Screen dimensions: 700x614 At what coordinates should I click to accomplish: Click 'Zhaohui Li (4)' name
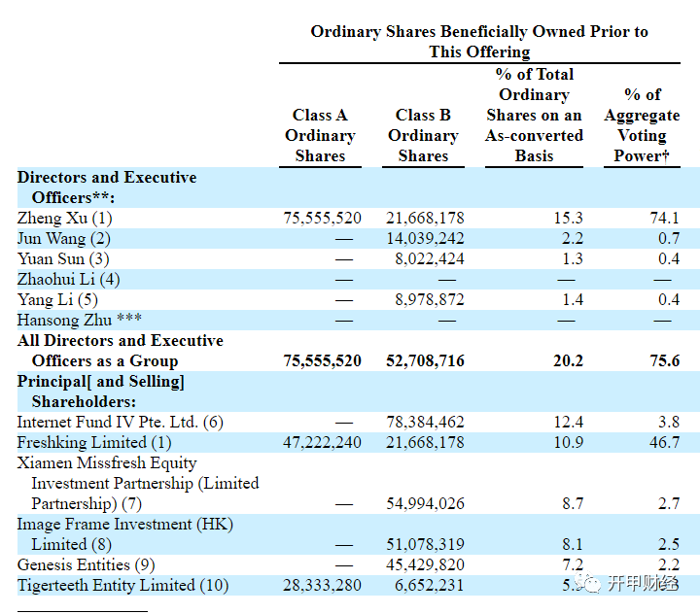tap(68, 280)
